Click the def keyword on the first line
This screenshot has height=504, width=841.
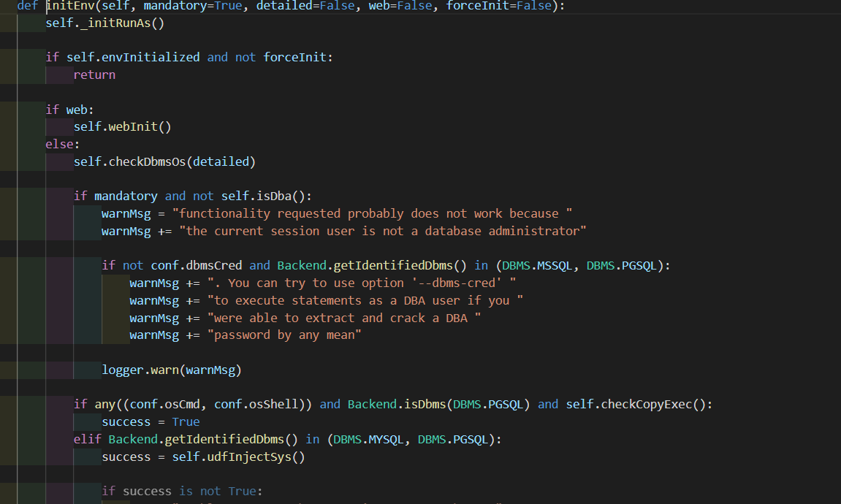tap(28, 6)
